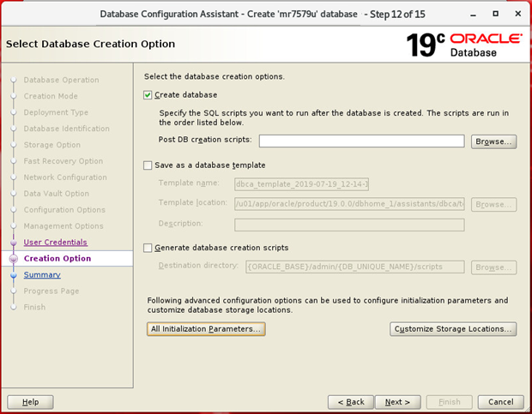Viewport: 532px width, 414px height.
Task: Click the Database Operation step label
Action: pyautogui.click(x=62, y=80)
